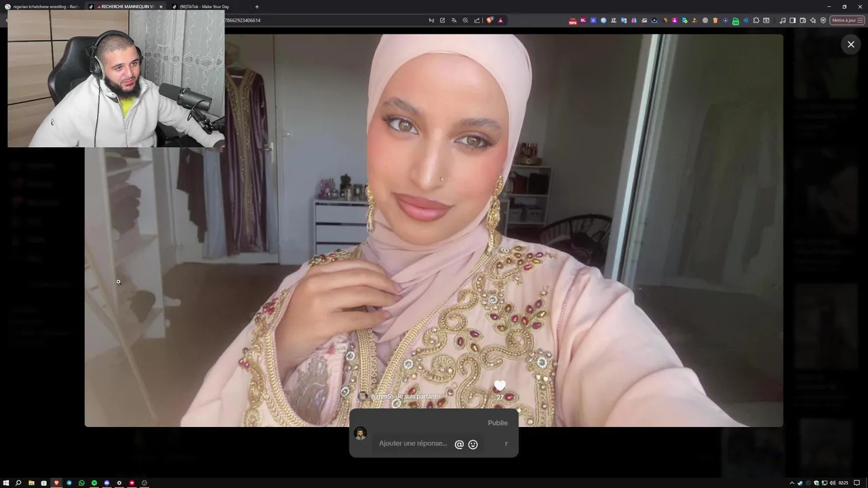This screenshot has width=868, height=488.
Task: Open WhatsApp from the taskbar
Action: [x=81, y=483]
